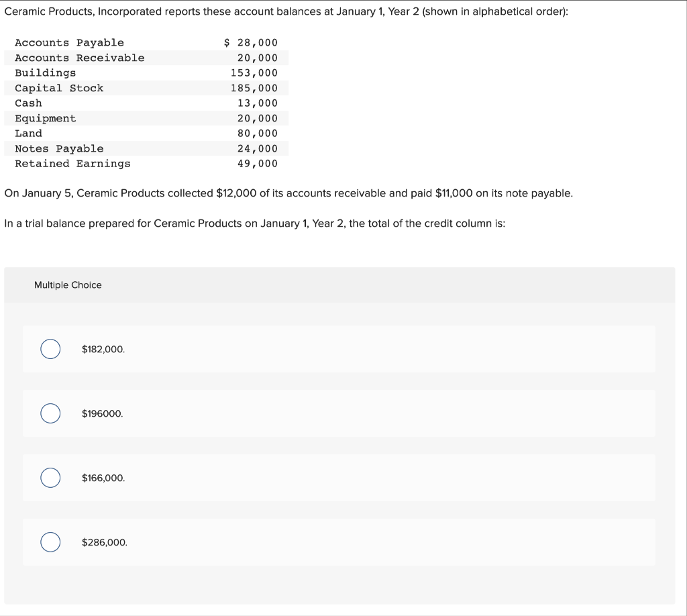Select the $182,000 answer radio button
Screen dimensions: 687x616
pyautogui.click(x=50, y=349)
